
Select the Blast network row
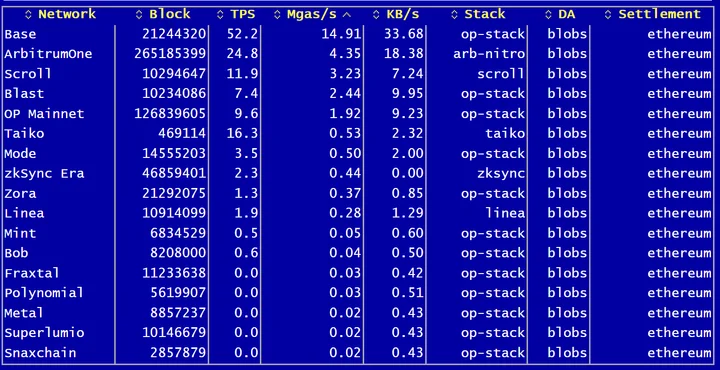tap(358, 94)
